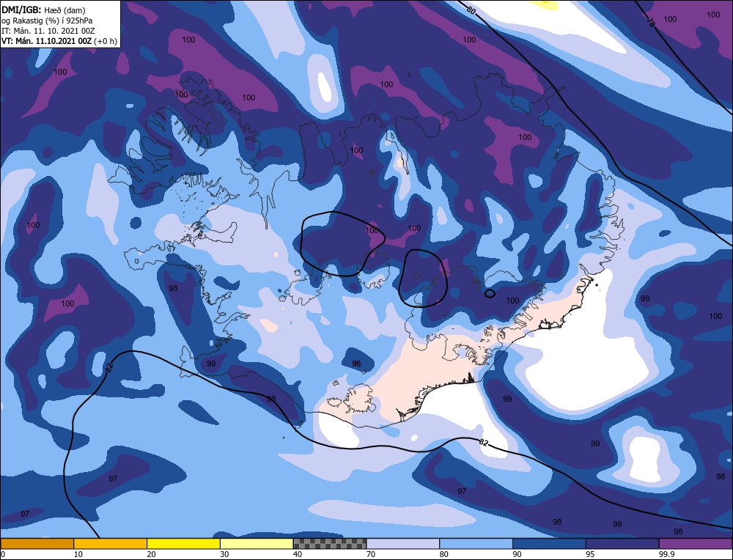Click the dark orange 0–10 legend swatch
The height and width of the screenshot is (560, 733).
click(x=37, y=543)
